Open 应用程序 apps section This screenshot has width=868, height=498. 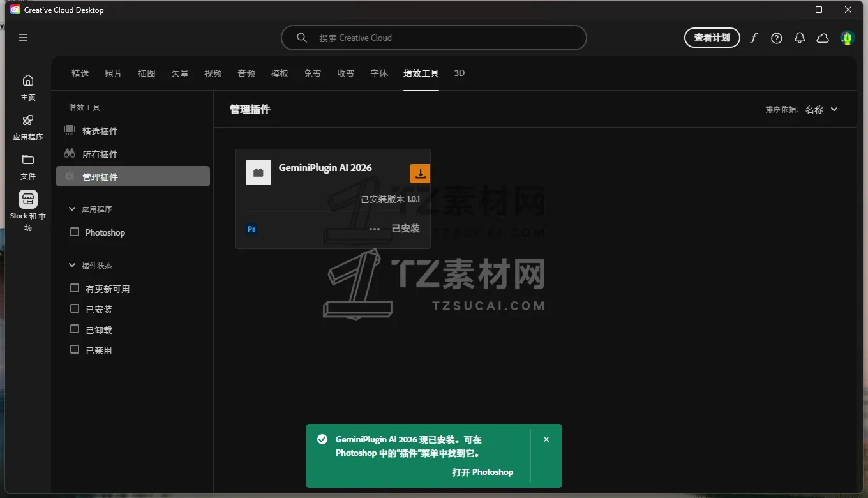pos(28,128)
